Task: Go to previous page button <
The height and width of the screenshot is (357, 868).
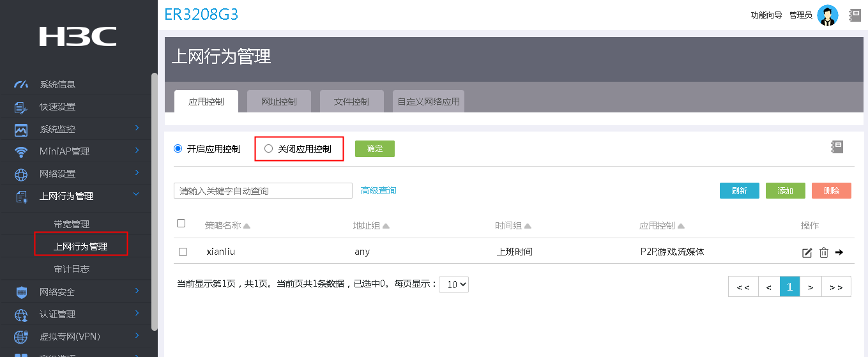Action: click(x=769, y=287)
